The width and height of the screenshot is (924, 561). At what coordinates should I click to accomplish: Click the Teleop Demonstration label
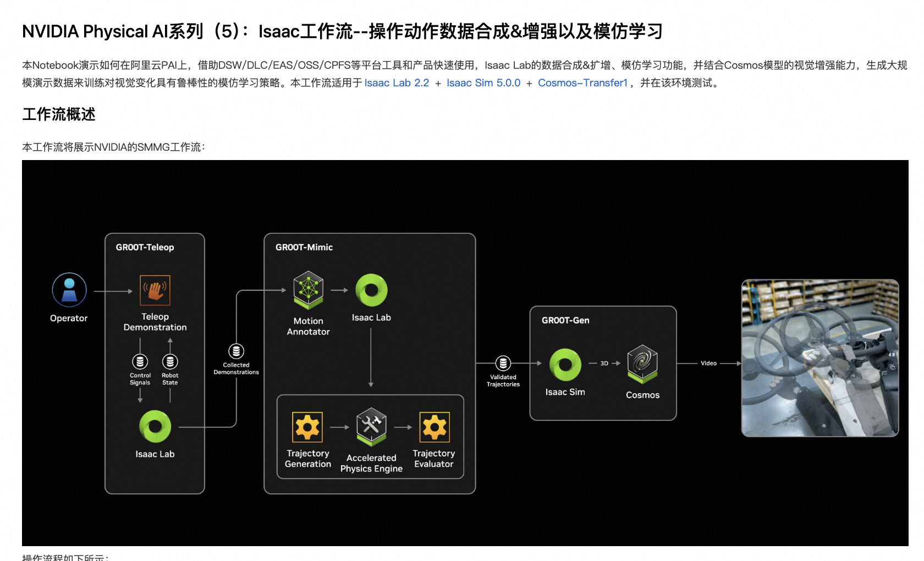click(155, 322)
